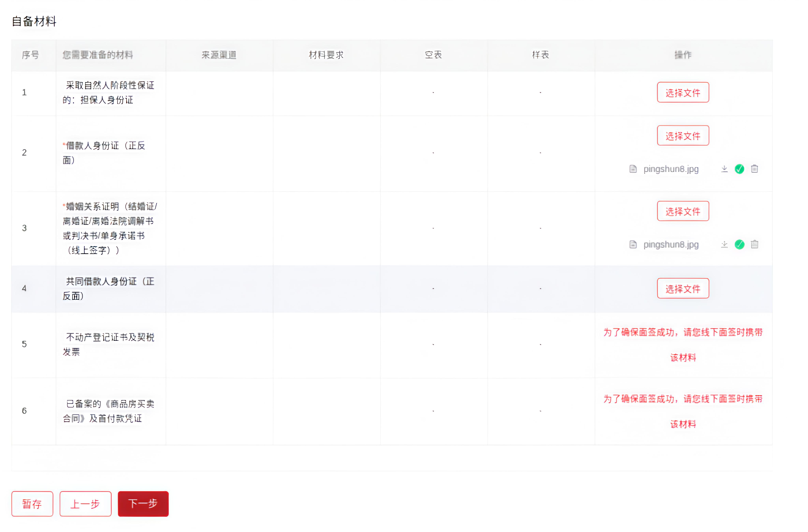Image resolution: width=808 pixels, height=532 pixels.
Task: Click 选择文件 for 借款人身份证 row
Action: [683, 136]
